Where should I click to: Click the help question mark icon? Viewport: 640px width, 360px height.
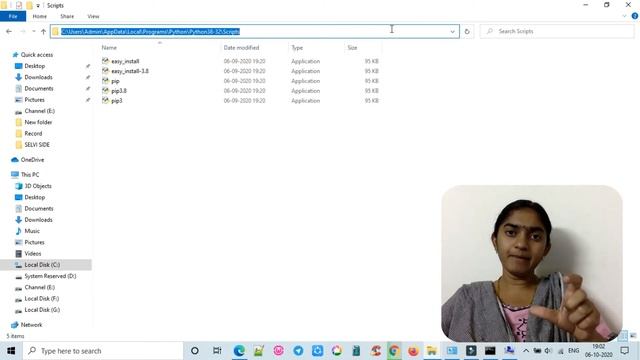(x=635, y=16)
